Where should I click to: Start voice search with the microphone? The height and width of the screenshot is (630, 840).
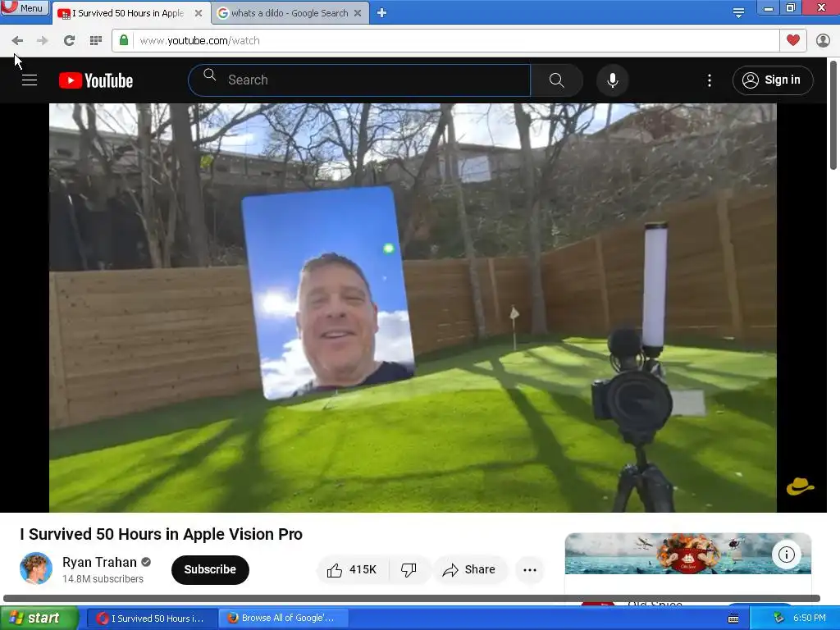[x=612, y=80]
